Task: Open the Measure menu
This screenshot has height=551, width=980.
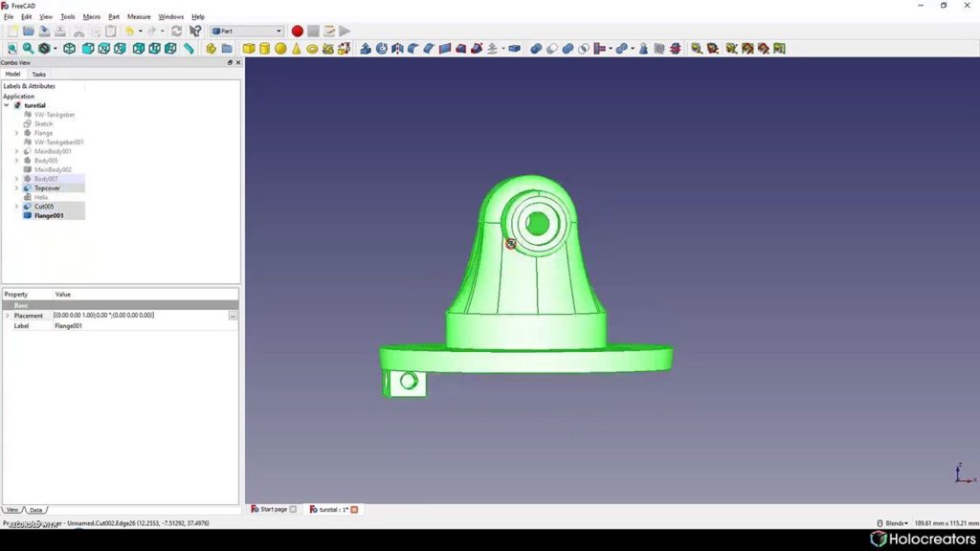Action: click(x=139, y=17)
